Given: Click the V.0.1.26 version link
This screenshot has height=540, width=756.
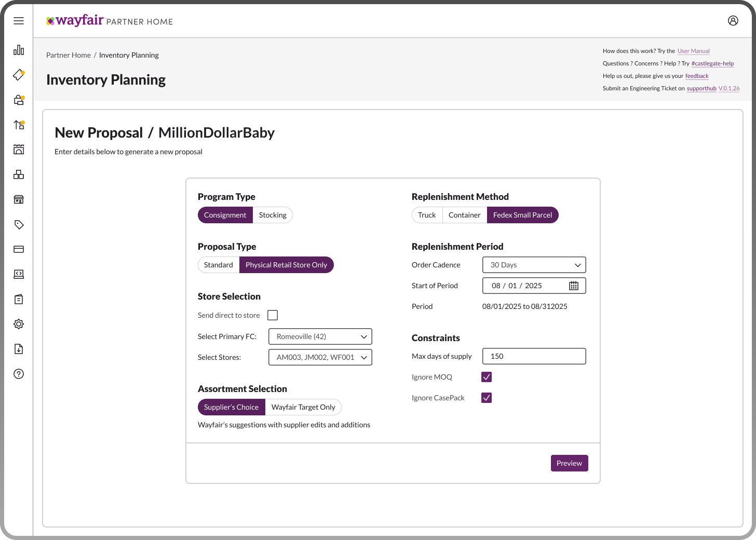Looking at the screenshot, I should click(x=729, y=88).
